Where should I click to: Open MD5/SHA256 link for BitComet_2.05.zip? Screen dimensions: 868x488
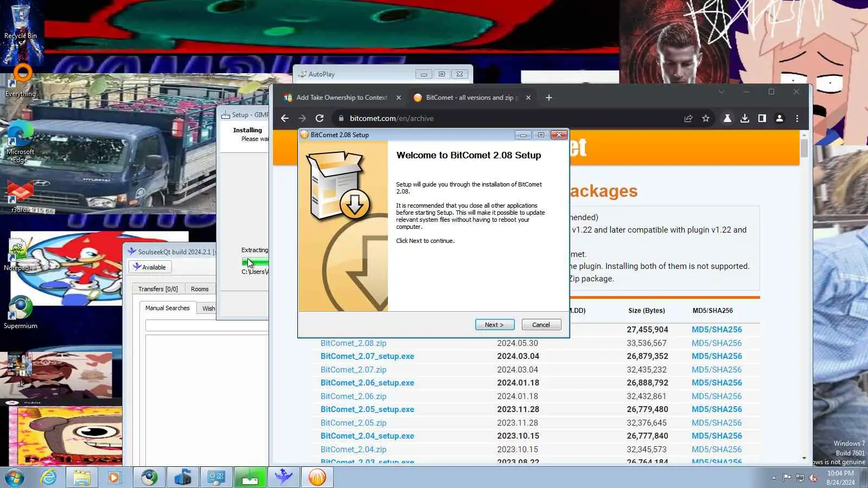point(717,423)
